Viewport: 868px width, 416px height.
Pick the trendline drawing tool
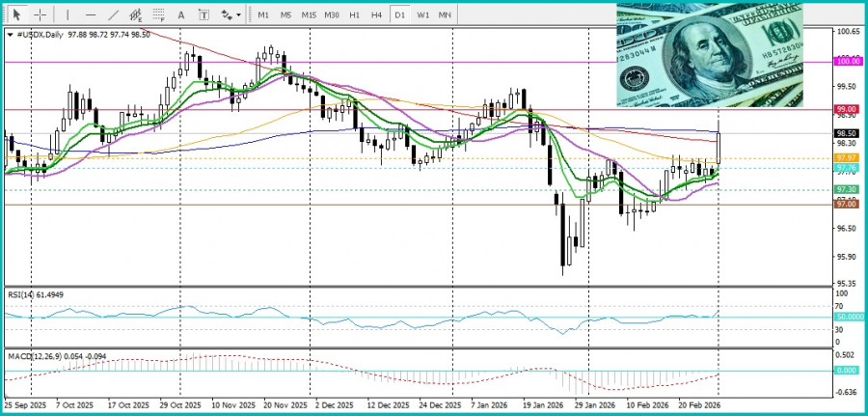113,15
